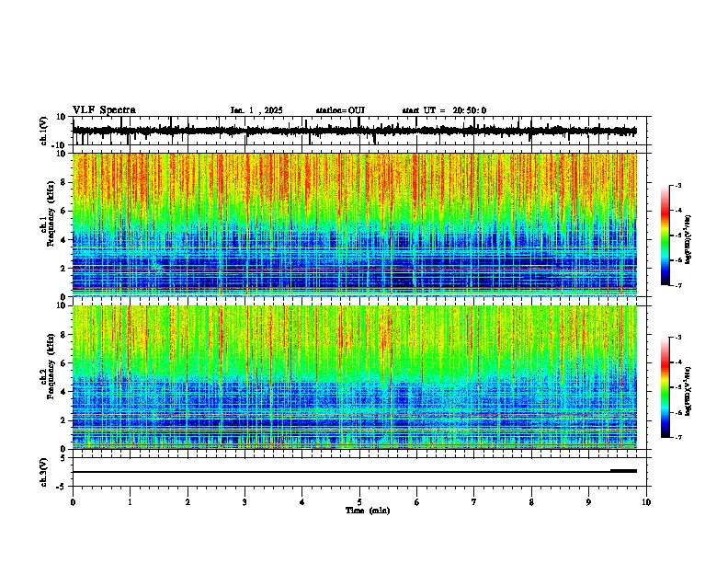Click the "8" kHz tick on ch.1 frequency axis
The image size is (728, 563).
tap(63, 182)
